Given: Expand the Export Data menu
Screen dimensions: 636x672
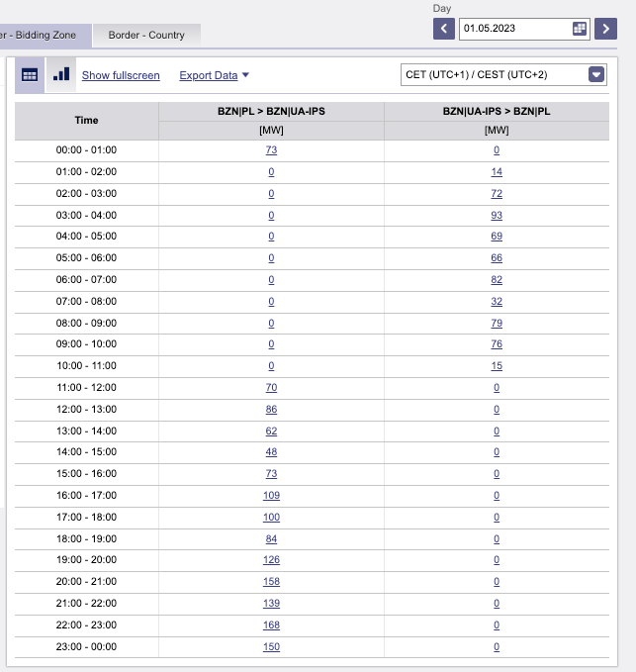Looking at the screenshot, I should pos(214,75).
